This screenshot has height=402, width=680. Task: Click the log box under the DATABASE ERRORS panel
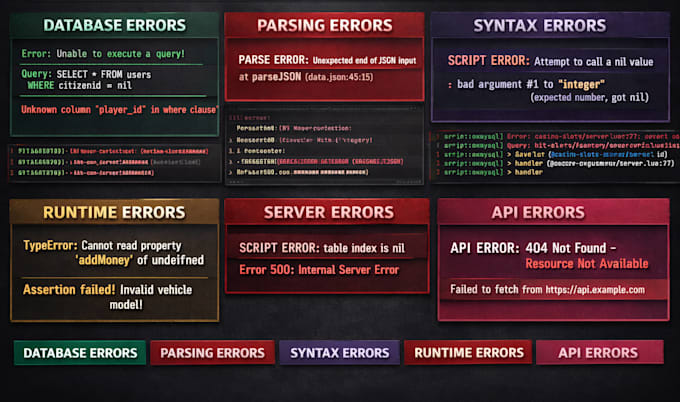tap(114, 163)
